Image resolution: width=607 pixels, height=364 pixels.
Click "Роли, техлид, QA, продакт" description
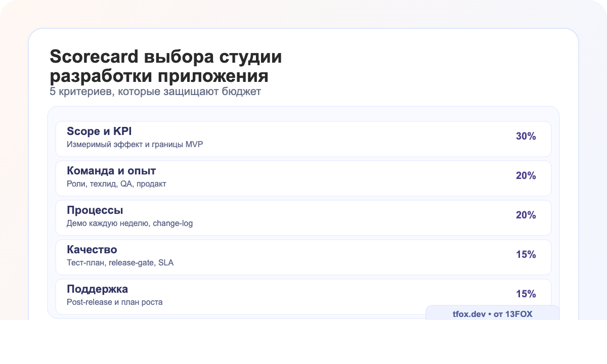[116, 184]
